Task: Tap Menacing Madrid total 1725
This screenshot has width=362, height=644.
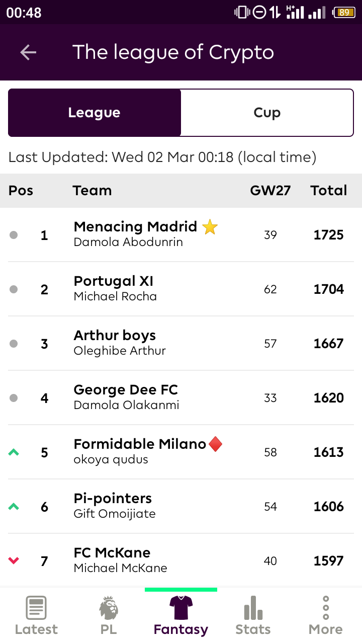Action: [329, 235]
